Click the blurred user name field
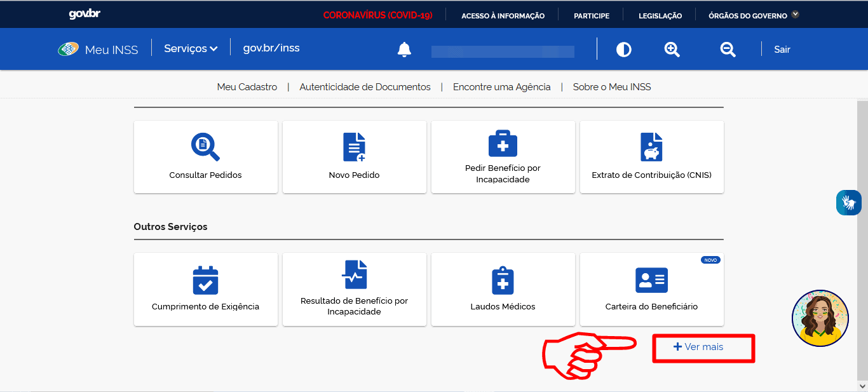 (503, 51)
